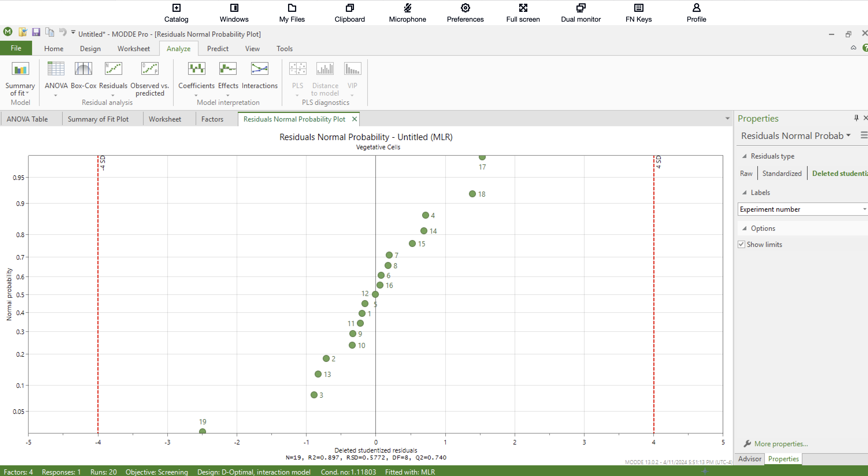Switch to the Advisor pane tab
This screenshot has width=868, height=476.
click(x=750, y=459)
